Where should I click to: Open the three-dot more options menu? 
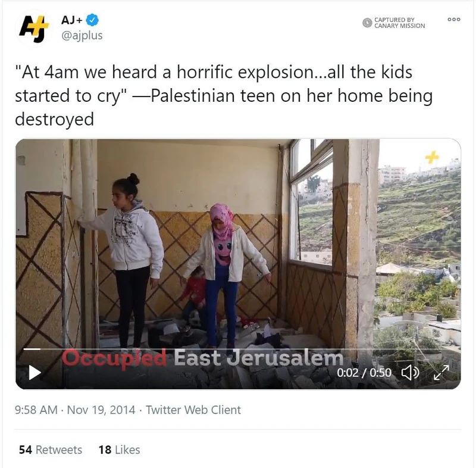[454, 20]
